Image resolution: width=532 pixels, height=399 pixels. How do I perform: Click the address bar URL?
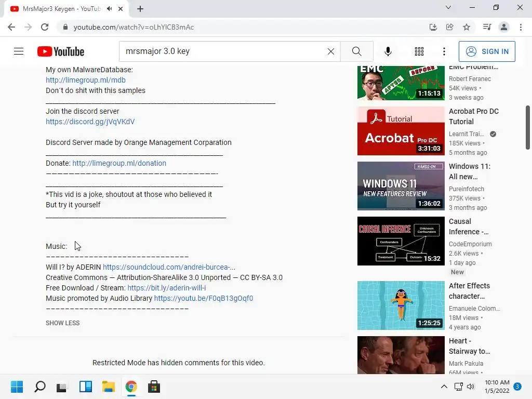tap(134, 27)
